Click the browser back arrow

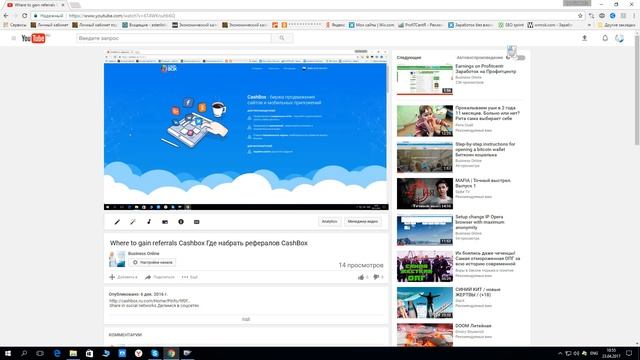6,16
